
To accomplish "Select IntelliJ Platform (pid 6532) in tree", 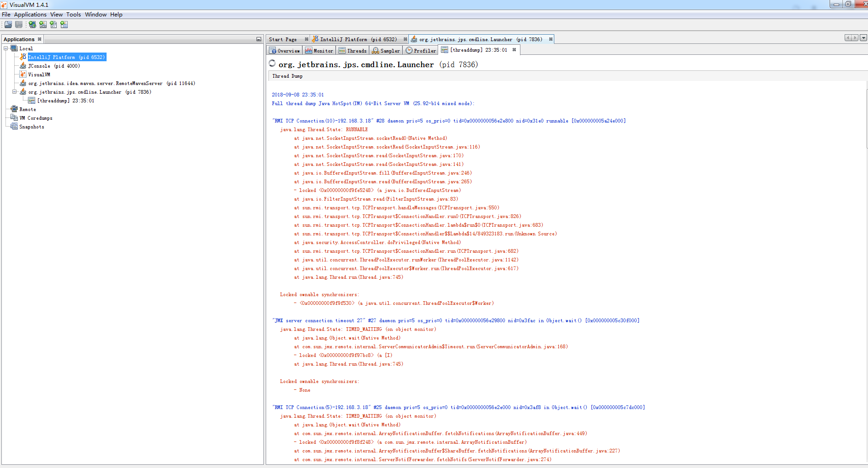I will (67, 57).
